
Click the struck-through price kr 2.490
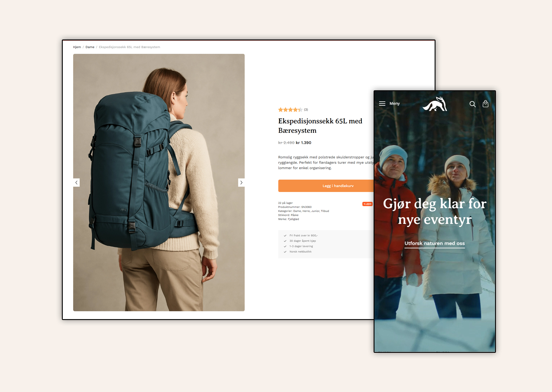(286, 143)
